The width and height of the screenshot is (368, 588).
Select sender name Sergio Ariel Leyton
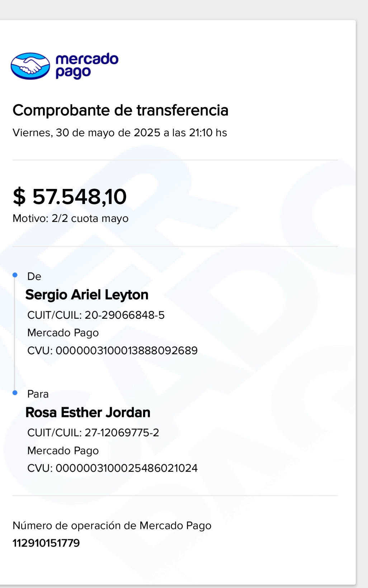(x=87, y=295)
